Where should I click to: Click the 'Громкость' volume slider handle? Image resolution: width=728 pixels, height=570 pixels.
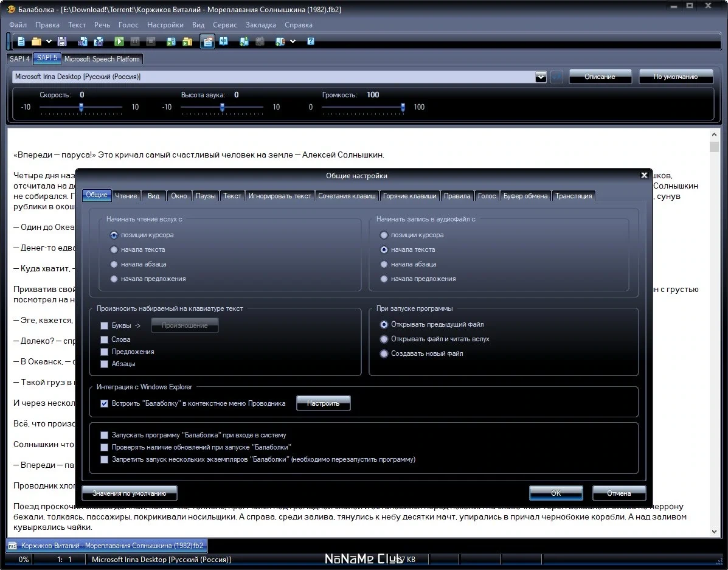403,107
